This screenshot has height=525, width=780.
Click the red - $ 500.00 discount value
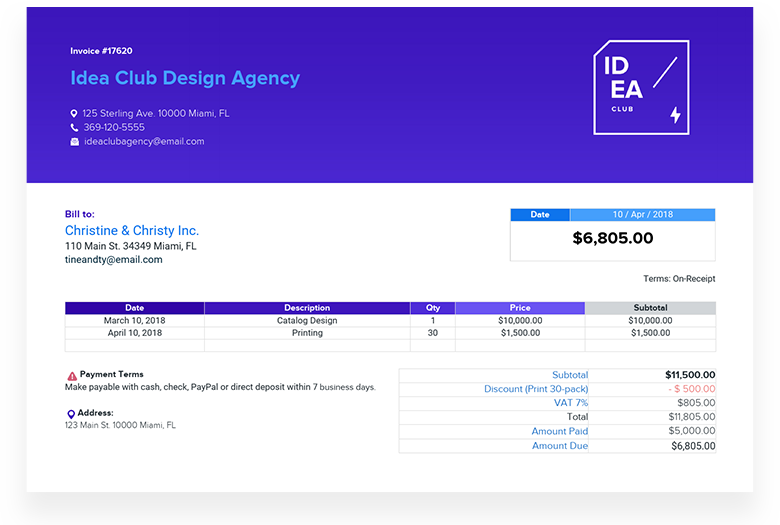coord(692,389)
